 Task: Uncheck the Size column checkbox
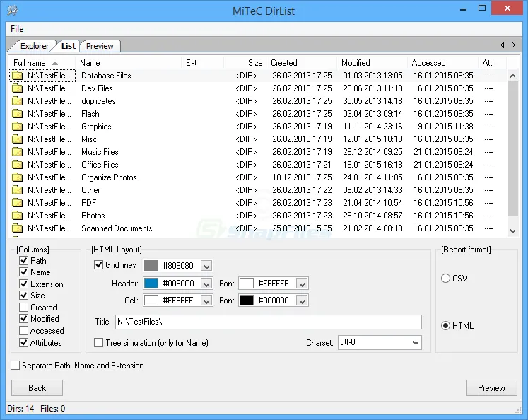[x=23, y=296]
